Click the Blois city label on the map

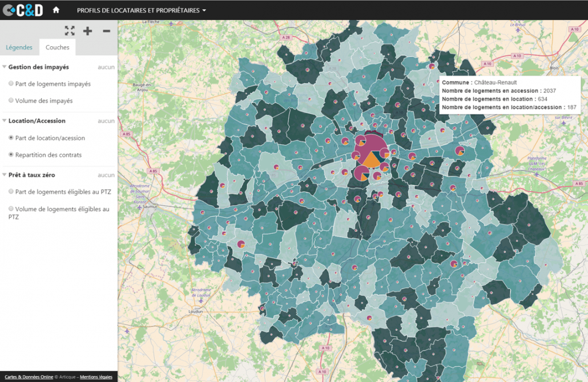[554, 68]
